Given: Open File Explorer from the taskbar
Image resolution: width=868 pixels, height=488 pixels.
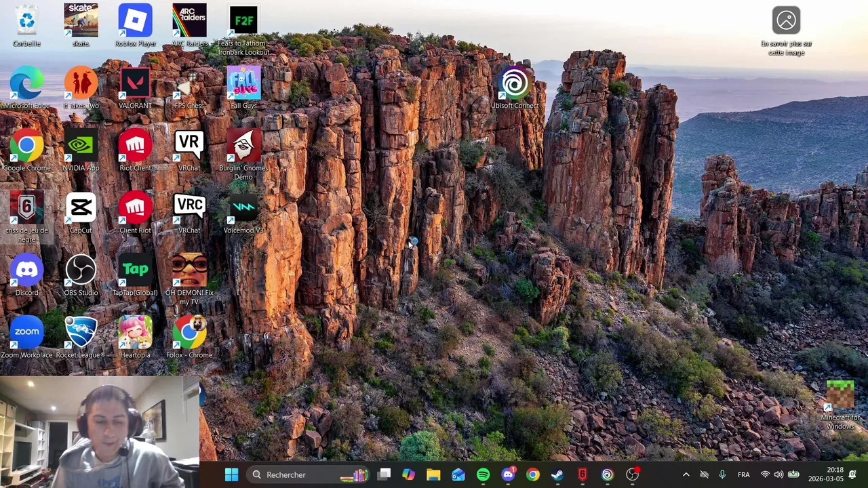Looking at the screenshot, I should coord(433,474).
